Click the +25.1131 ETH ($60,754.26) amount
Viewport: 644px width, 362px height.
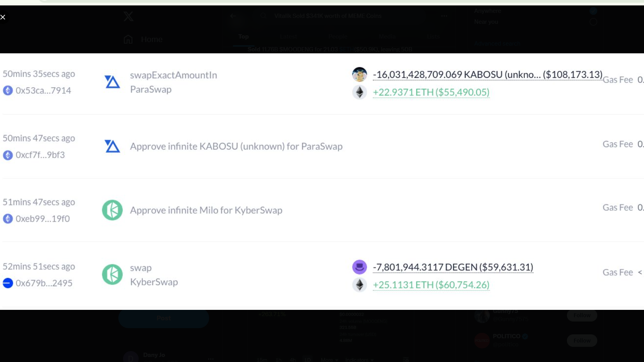click(x=431, y=285)
